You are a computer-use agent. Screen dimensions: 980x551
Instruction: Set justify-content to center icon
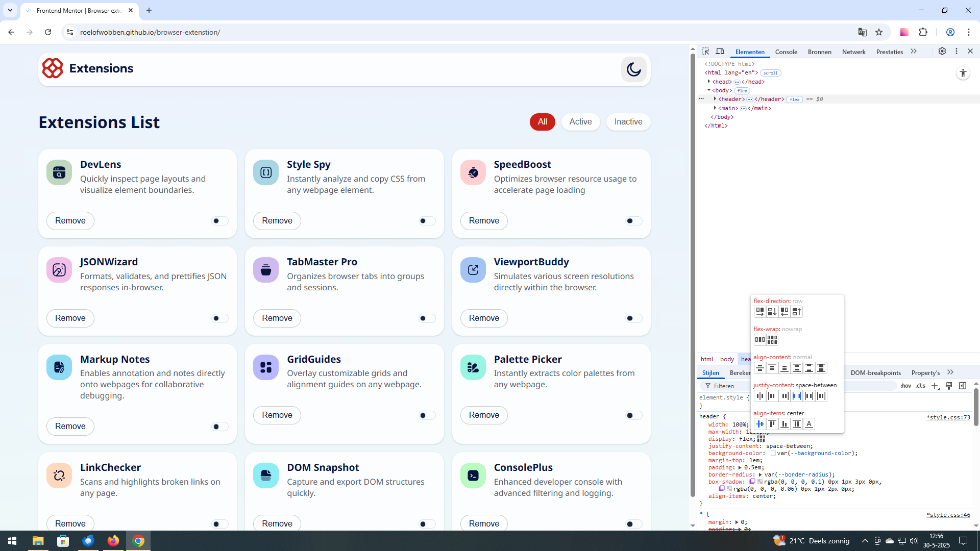[x=759, y=396]
